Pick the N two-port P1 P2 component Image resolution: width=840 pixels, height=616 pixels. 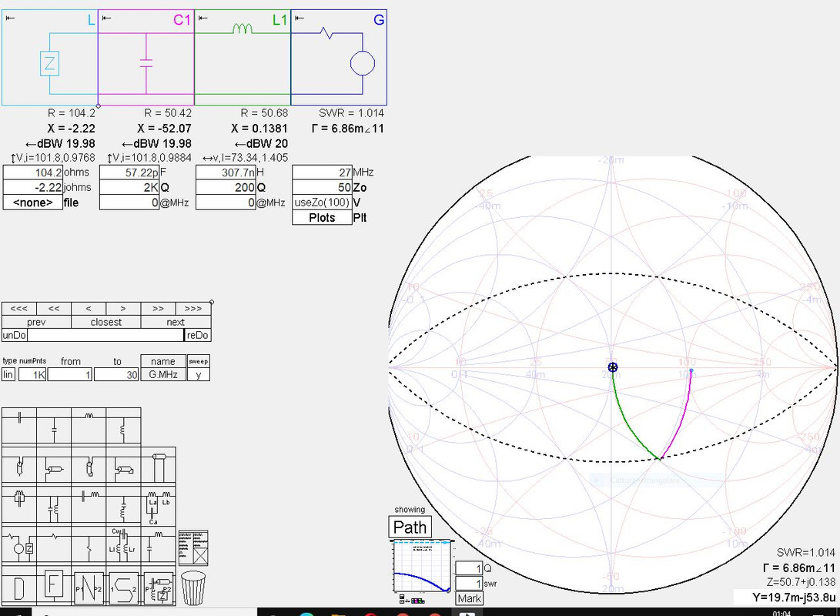pyautogui.click(x=89, y=588)
